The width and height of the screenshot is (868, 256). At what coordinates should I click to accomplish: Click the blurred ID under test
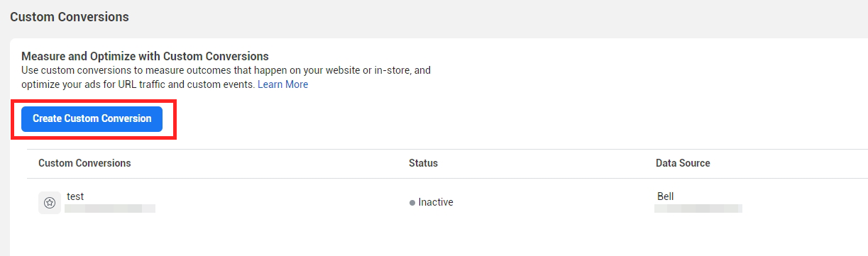(110, 208)
